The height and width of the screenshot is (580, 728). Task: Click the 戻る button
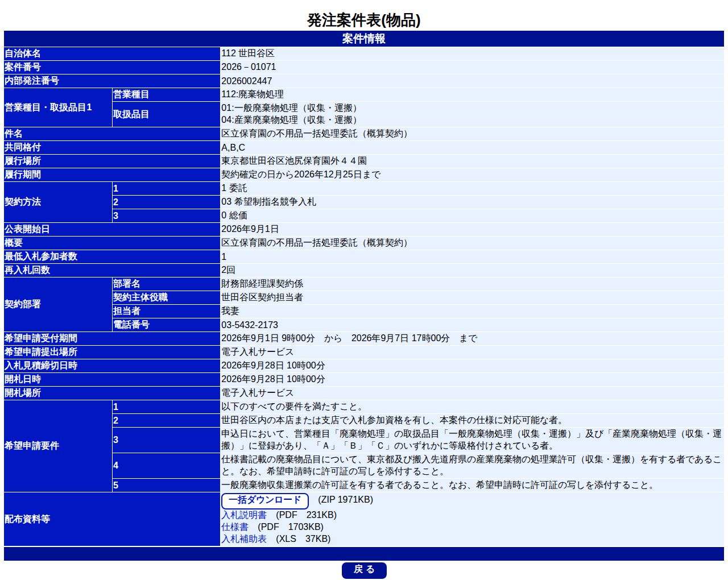pyautogui.click(x=364, y=570)
